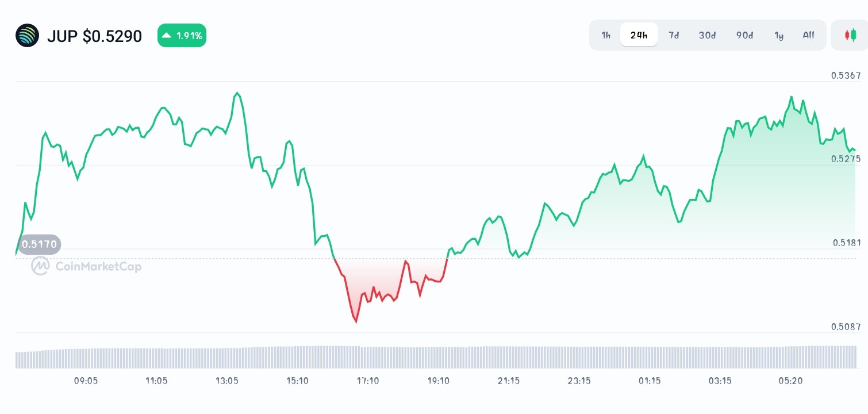Switch to the 7d time range
The height and width of the screenshot is (414, 868).
coord(673,35)
